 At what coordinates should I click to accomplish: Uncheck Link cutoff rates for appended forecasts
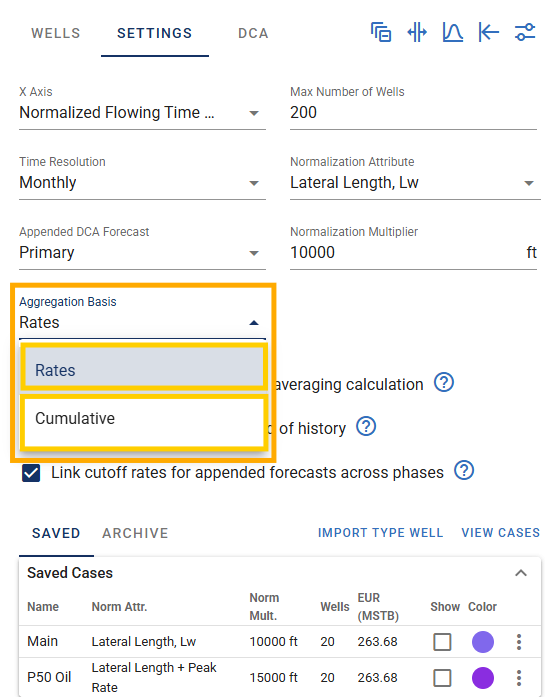coord(31,473)
